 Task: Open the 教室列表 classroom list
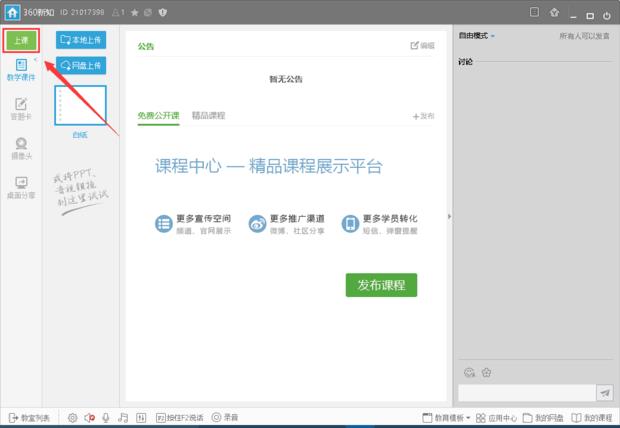30,417
